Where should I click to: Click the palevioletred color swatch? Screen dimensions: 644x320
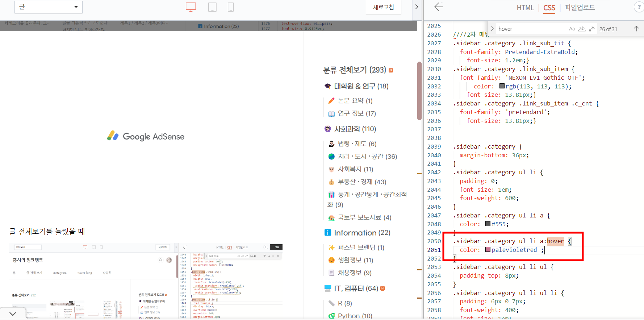488,250
